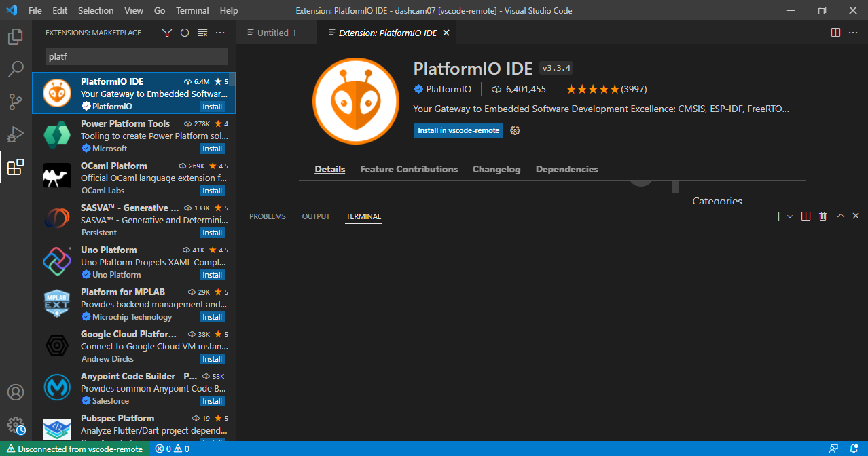The width and height of the screenshot is (868, 456).
Task: Install the OCaml Platform extension
Action: (x=213, y=191)
